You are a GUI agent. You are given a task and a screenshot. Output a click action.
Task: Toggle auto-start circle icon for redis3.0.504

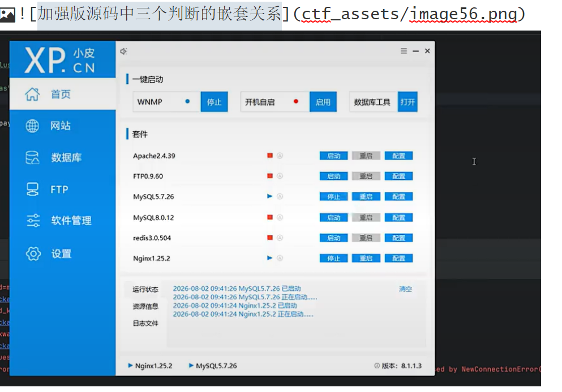click(x=280, y=238)
